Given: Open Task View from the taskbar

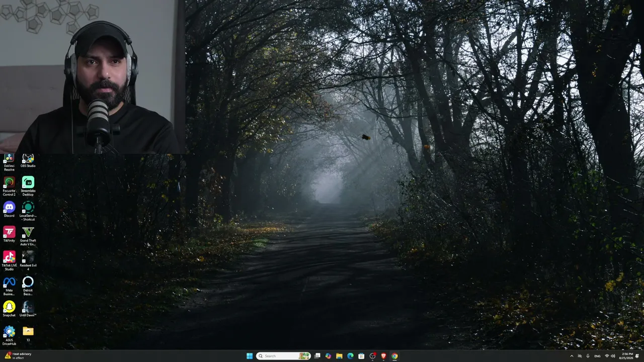Looking at the screenshot, I should click(x=317, y=356).
